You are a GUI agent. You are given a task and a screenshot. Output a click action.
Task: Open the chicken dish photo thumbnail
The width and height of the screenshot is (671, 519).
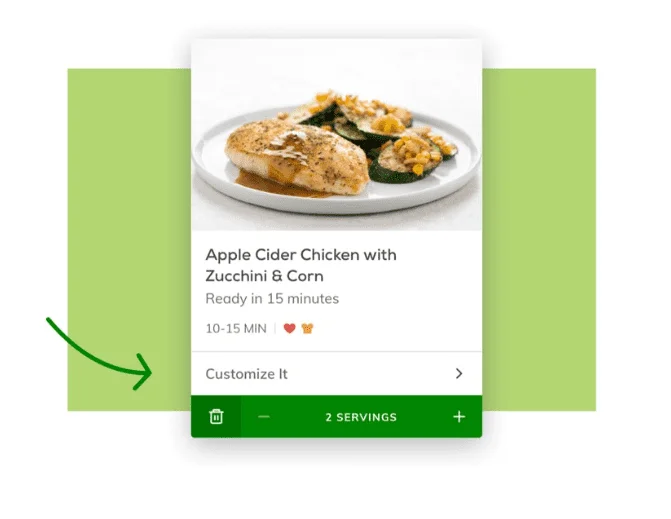[336, 135]
